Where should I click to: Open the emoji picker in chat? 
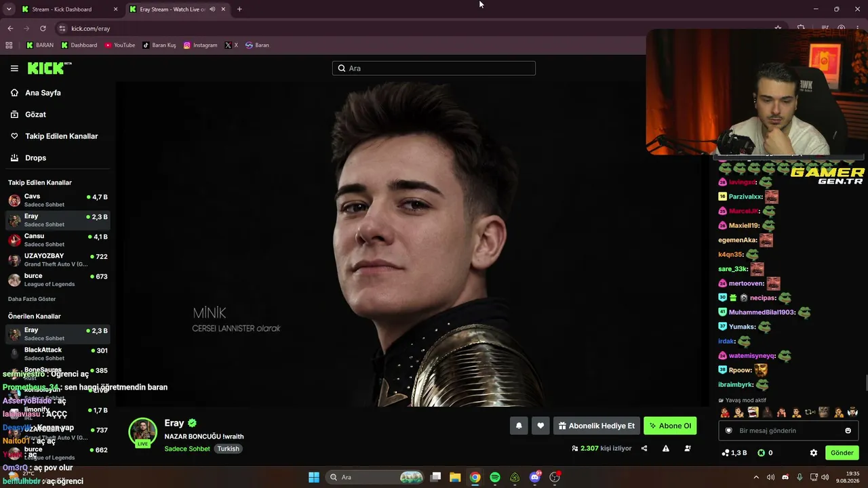(848, 430)
